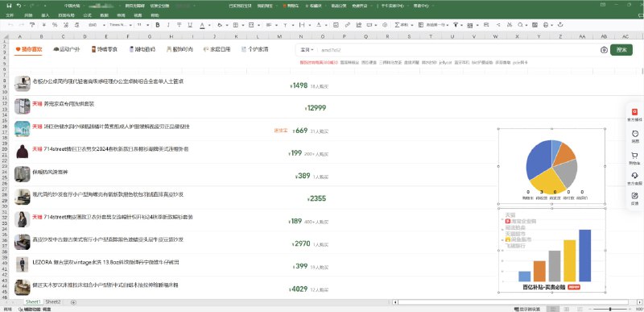Click the insert link icon in toolbar
This screenshot has height=312, width=644.
point(348,25)
